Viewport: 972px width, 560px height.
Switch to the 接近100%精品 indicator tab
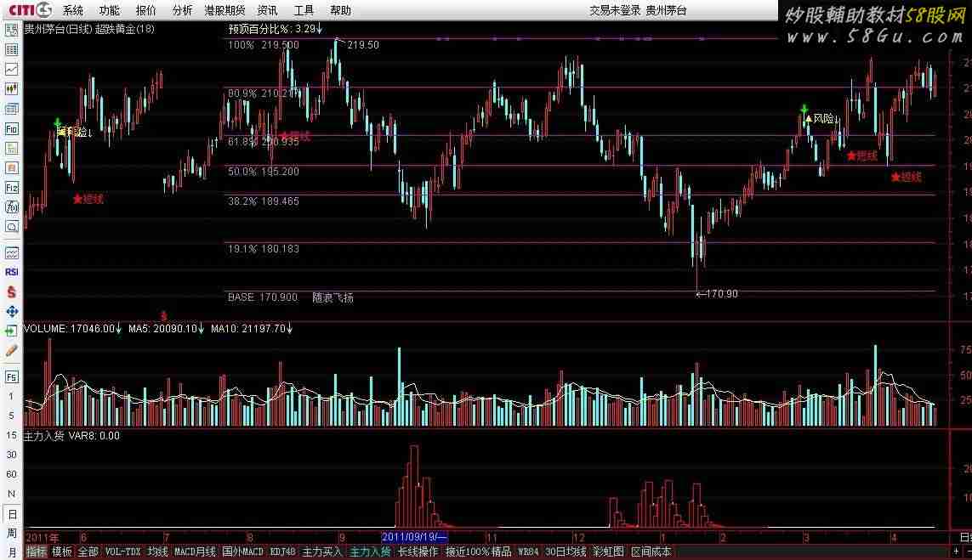pyautogui.click(x=478, y=552)
